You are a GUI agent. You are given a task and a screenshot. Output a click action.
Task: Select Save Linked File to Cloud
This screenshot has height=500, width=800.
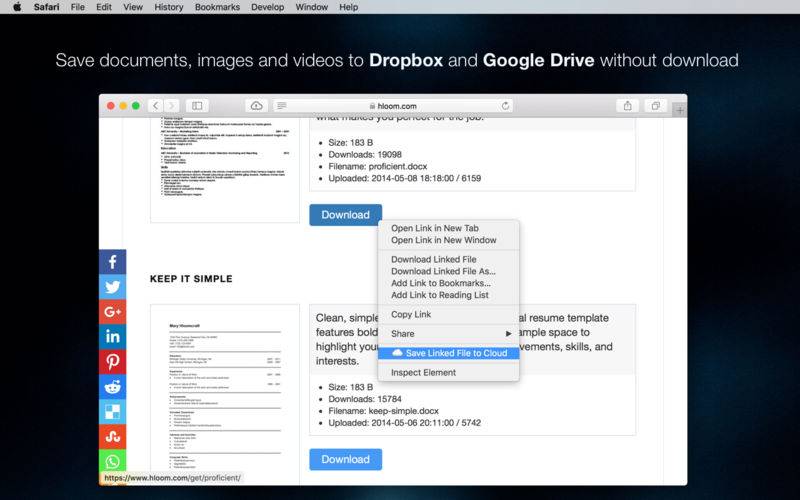click(448, 353)
